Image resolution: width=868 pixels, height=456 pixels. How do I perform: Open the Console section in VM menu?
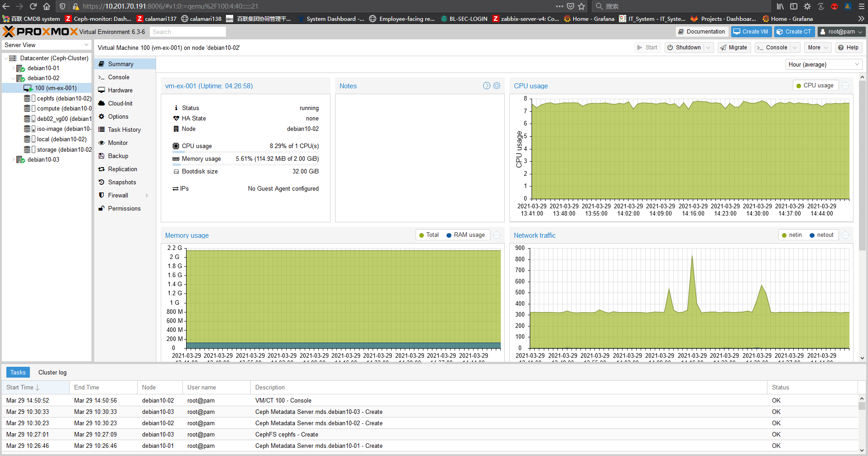pos(125,77)
